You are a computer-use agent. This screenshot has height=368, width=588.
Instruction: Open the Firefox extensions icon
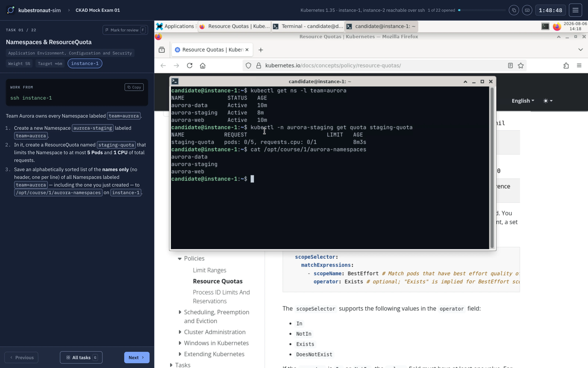click(566, 66)
